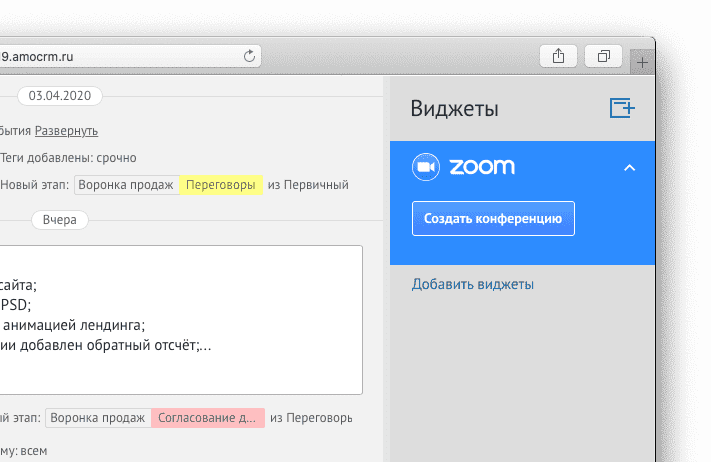Select the Воронка продаж label beside Согласование
711x462 pixels.
click(99, 418)
